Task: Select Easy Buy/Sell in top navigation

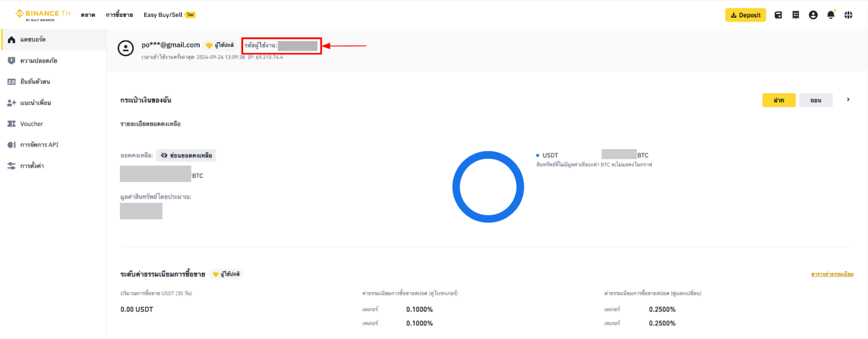Action: coord(163,15)
